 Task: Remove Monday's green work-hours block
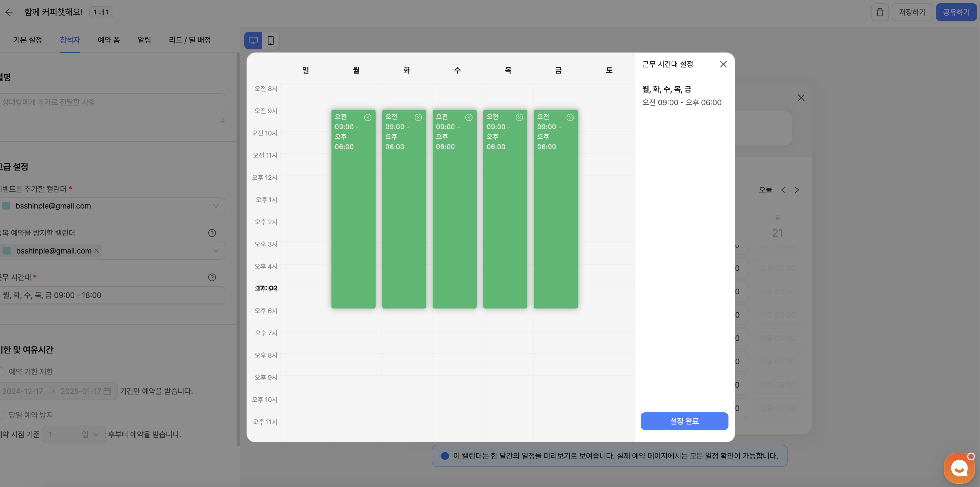[368, 118]
